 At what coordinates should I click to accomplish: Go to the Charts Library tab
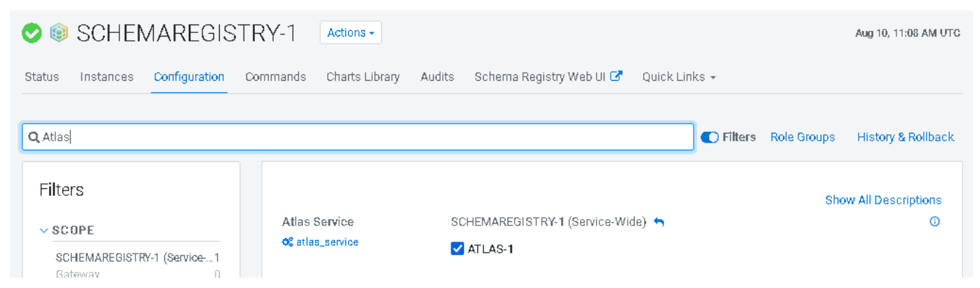click(x=363, y=77)
